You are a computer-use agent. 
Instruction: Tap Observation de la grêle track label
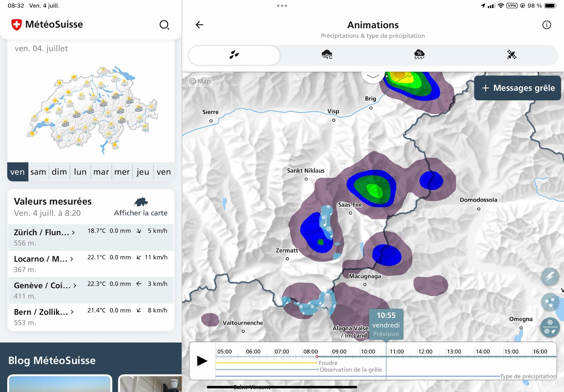tap(351, 369)
